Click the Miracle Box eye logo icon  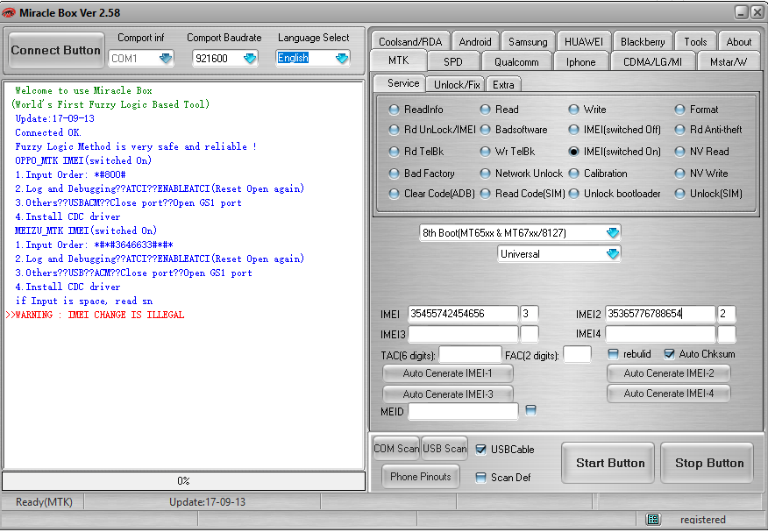coord(8,13)
